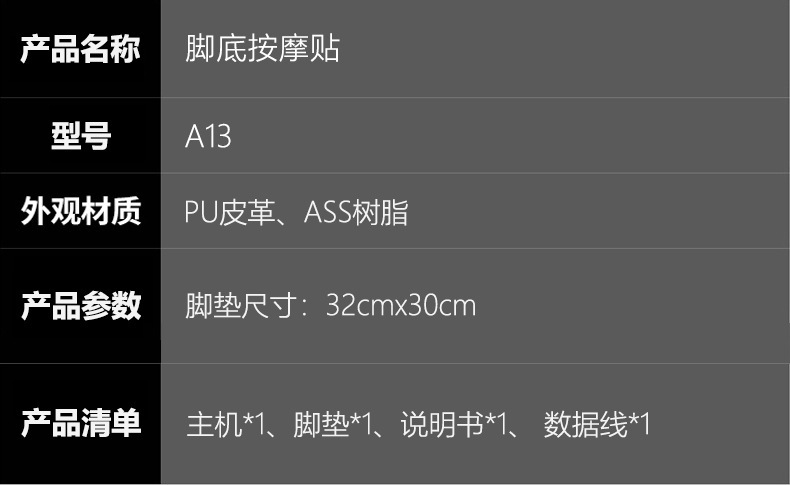Image resolution: width=790 pixels, height=485 pixels.
Task: Click the 产品清单 label cell
Action: point(80,424)
